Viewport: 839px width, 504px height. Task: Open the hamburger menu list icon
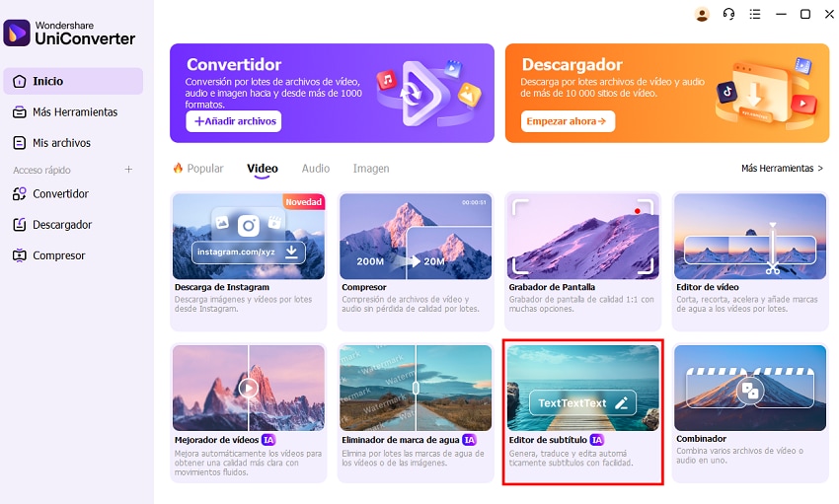755,14
